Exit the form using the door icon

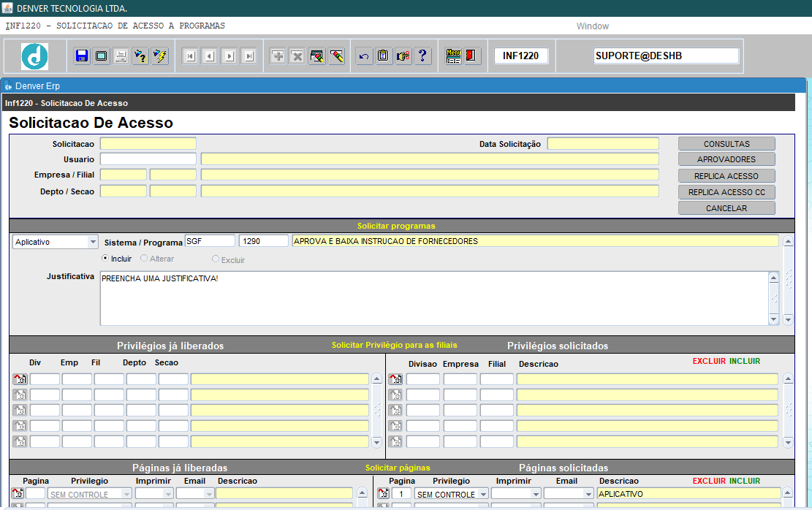click(471, 56)
